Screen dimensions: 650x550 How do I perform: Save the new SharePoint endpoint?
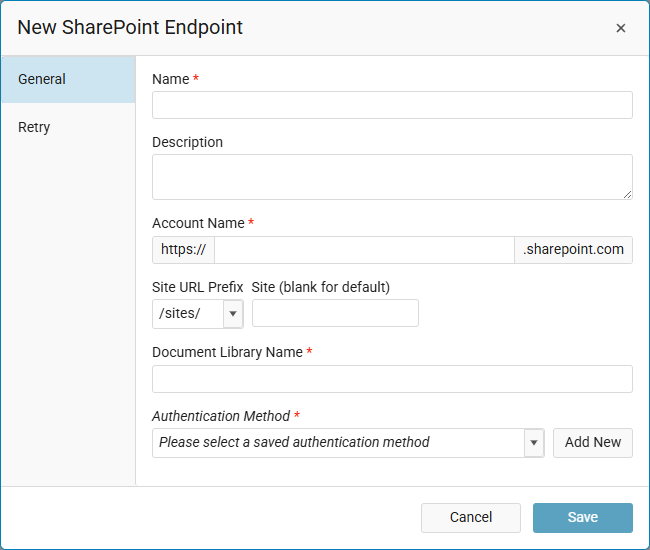coord(583,518)
